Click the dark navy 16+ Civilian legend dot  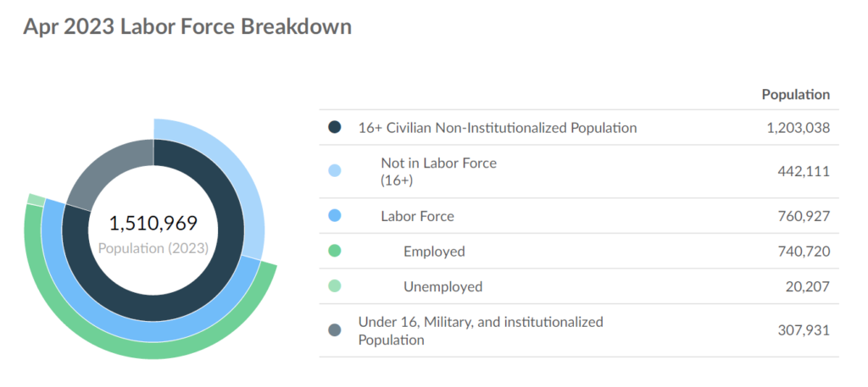click(334, 128)
